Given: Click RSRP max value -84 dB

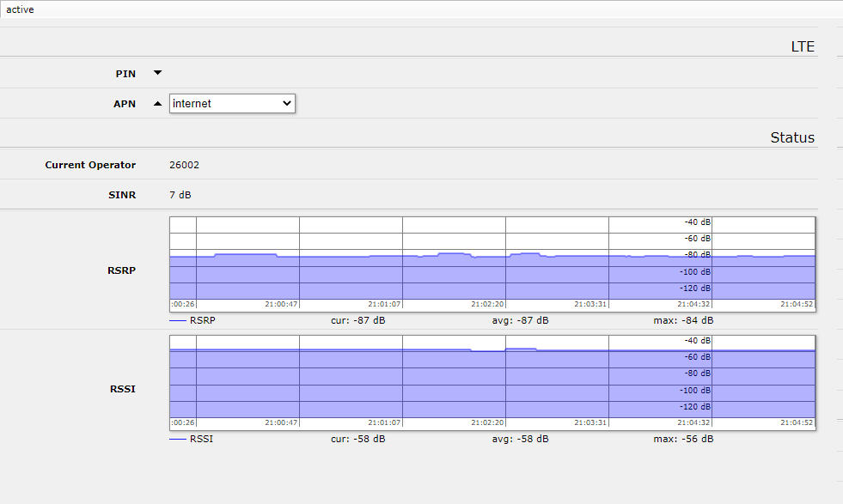Looking at the screenshot, I should [682, 320].
